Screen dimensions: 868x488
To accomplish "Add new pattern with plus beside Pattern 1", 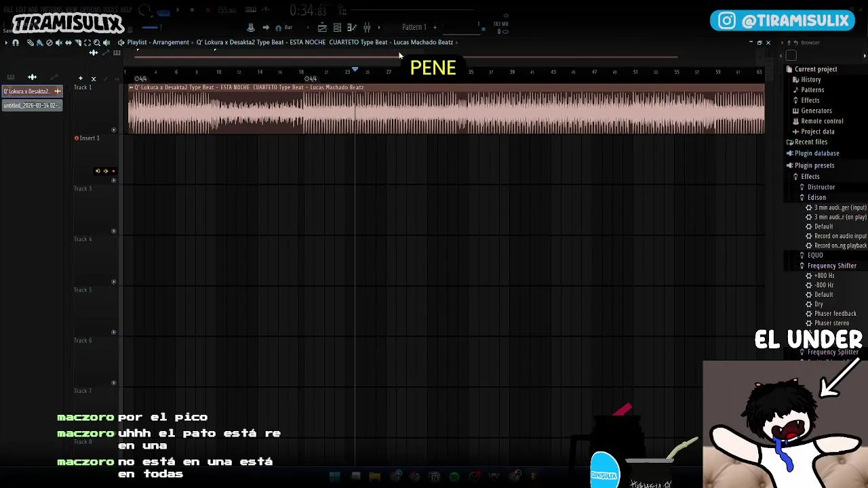I will [x=435, y=27].
